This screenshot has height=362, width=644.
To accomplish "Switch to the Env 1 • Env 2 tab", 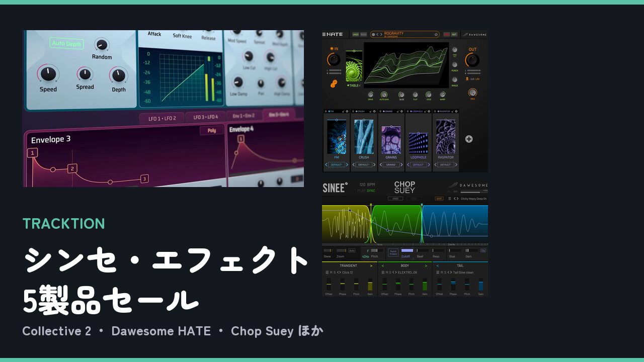I will (x=244, y=116).
